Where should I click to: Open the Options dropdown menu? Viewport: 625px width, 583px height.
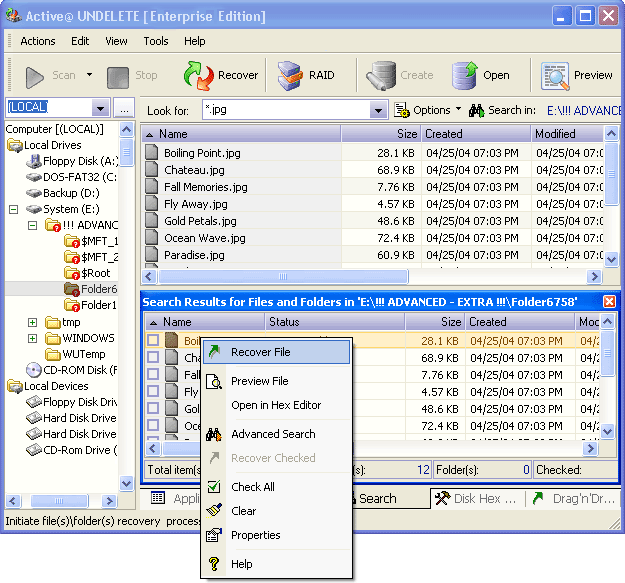pyautogui.click(x=458, y=108)
